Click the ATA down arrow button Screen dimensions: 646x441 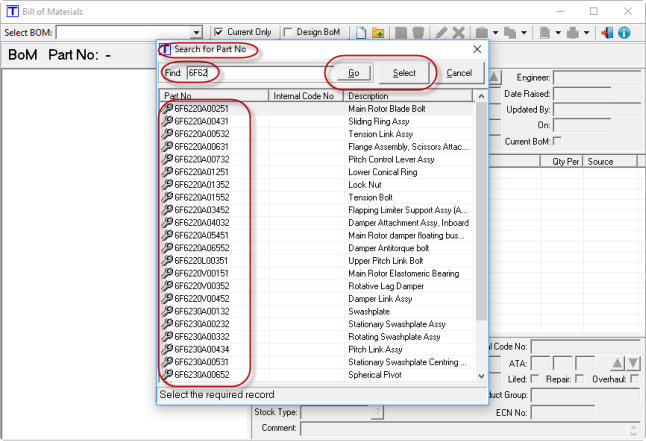[x=632, y=363]
